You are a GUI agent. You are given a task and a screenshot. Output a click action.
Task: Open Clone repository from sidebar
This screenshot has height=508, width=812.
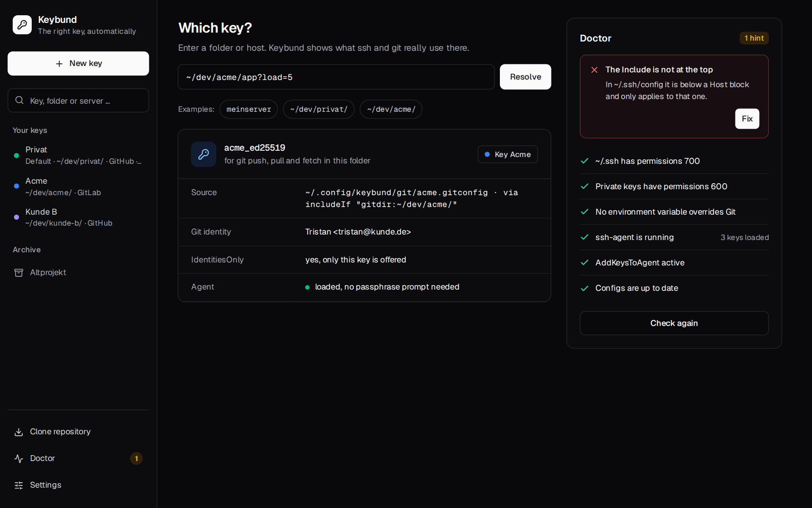point(78,432)
